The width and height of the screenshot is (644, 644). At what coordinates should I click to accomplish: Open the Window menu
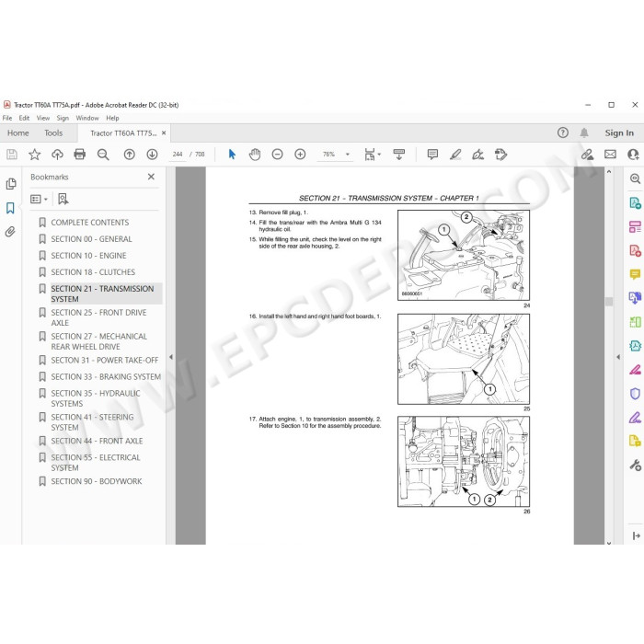pyautogui.click(x=87, y=119)
